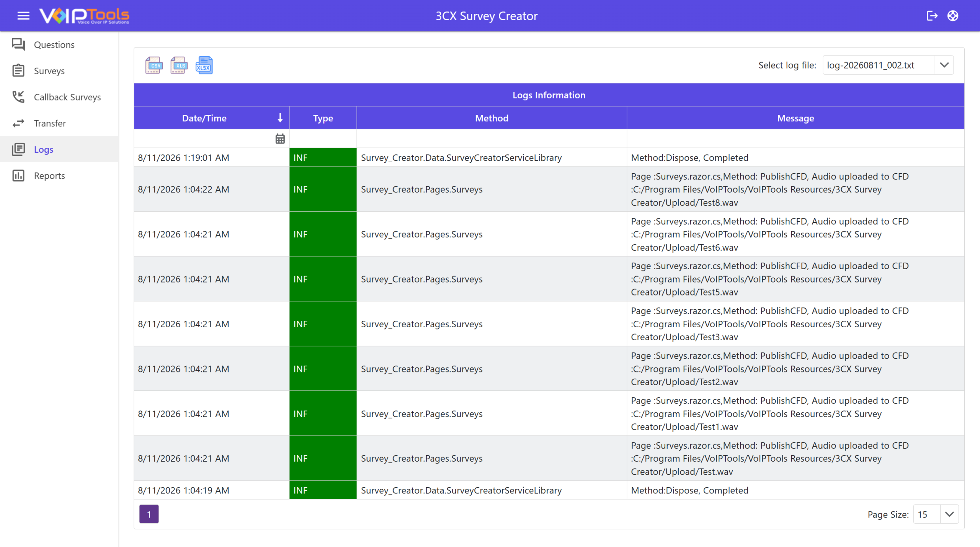Export logs as XLSX file
Viewport: 980px width, 547px height.
pos(204,65)
